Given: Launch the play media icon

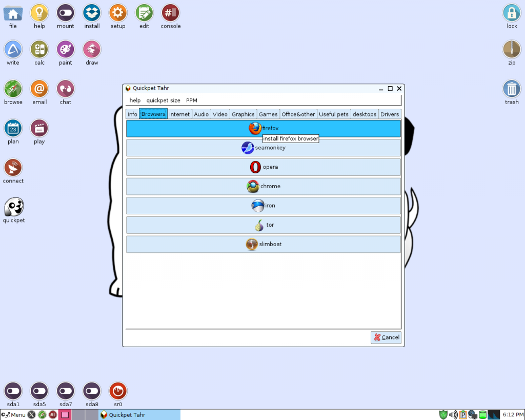Looking at the screenshot, I should 39,132.
